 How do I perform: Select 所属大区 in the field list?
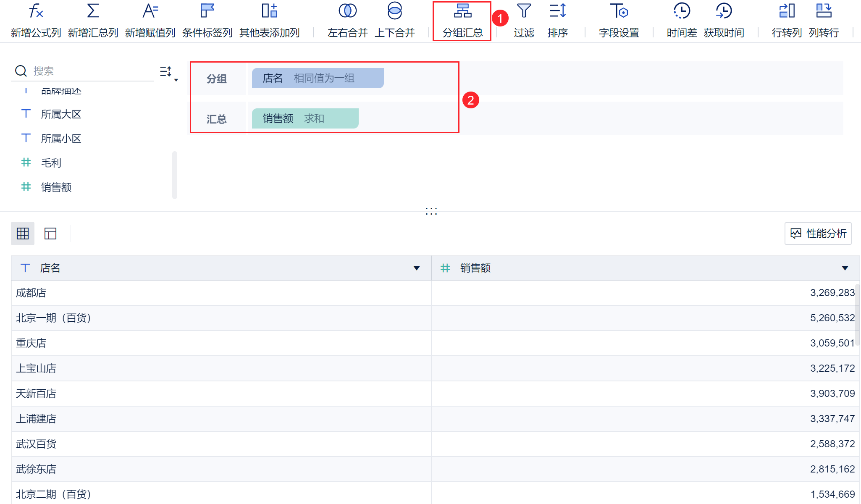[x=61, y=114]
